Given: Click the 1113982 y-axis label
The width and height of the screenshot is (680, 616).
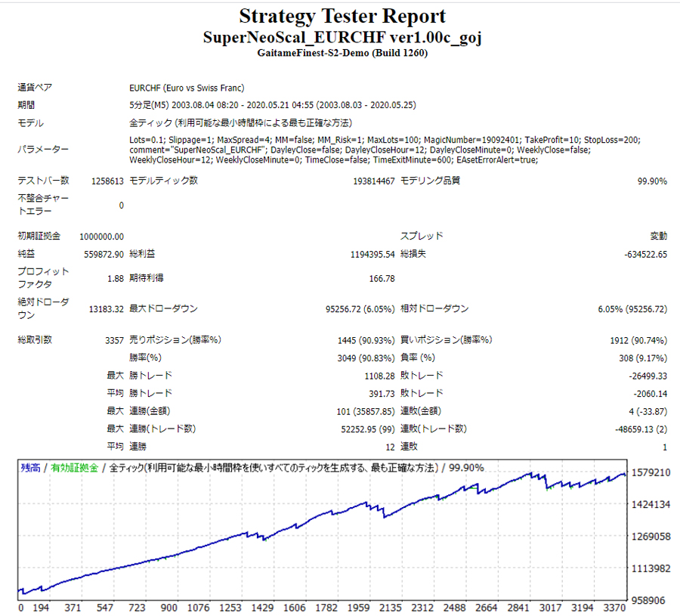Looking at the screenshot, I should pyautogui.click(x=651, y=568).
